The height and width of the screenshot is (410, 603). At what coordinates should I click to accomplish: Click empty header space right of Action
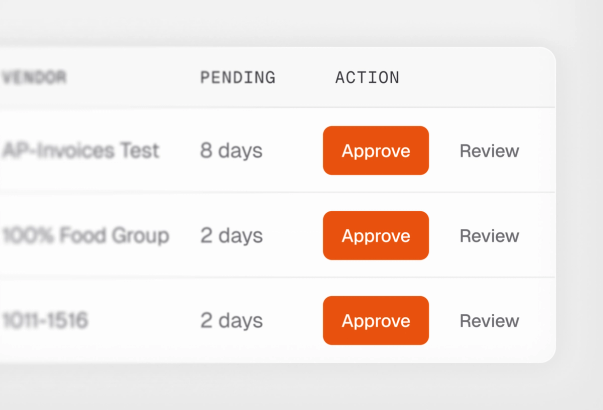coord(480,77)
